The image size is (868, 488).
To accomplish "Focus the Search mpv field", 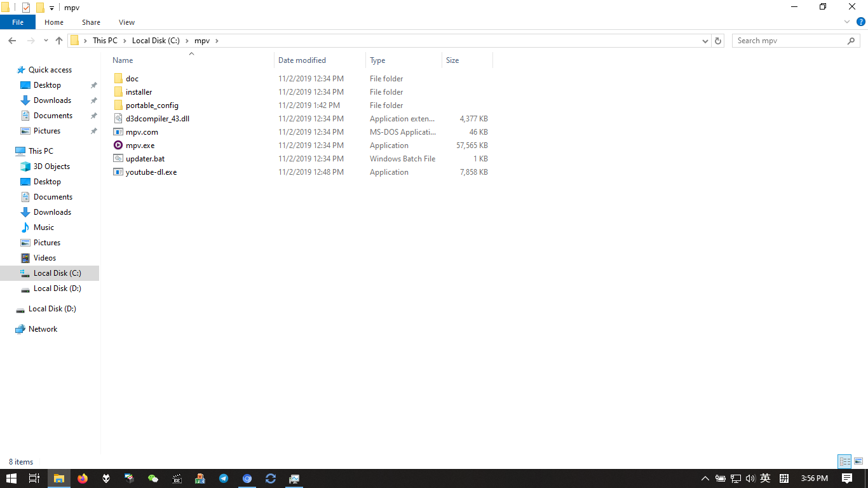I will (x=789, y=41).
